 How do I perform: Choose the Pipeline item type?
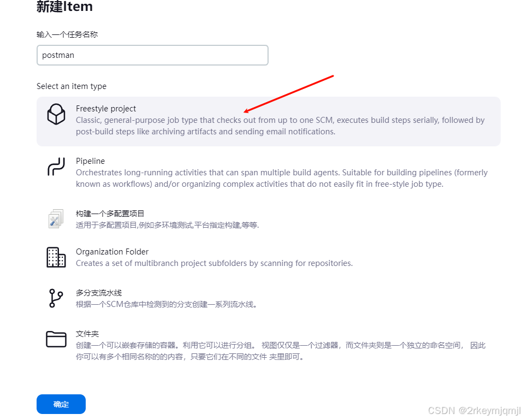(269, 173)
